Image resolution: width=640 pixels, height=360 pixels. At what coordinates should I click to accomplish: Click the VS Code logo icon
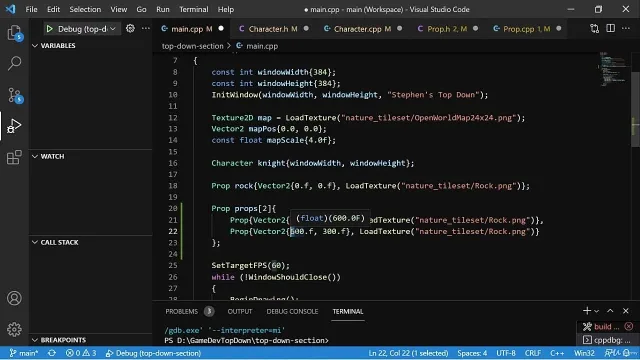[11, 9]
